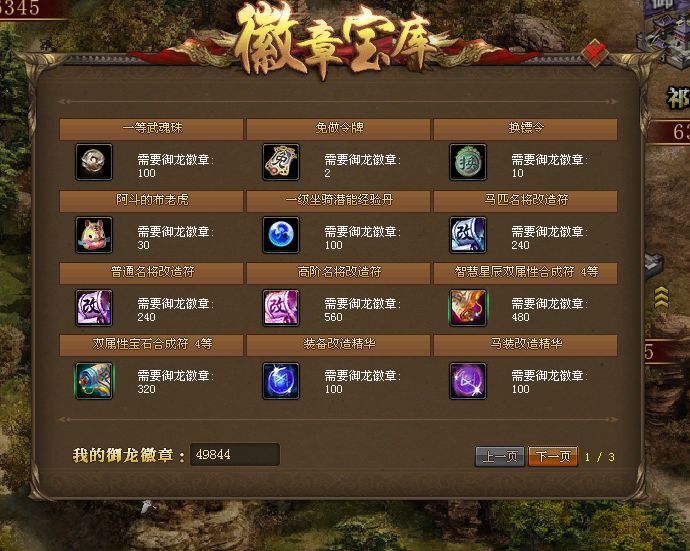Choose the 马装改造精华 purple gem icon

[468, 381]
